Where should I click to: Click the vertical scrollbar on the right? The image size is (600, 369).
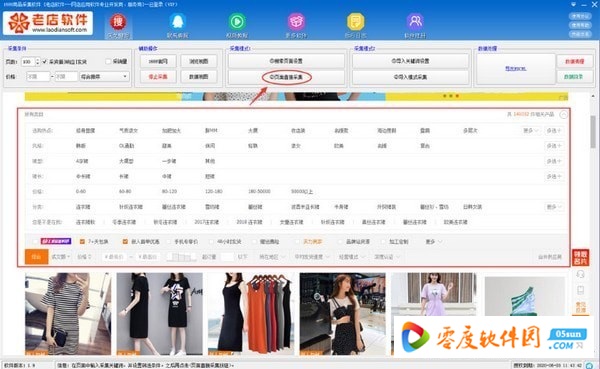coord(593,132)
